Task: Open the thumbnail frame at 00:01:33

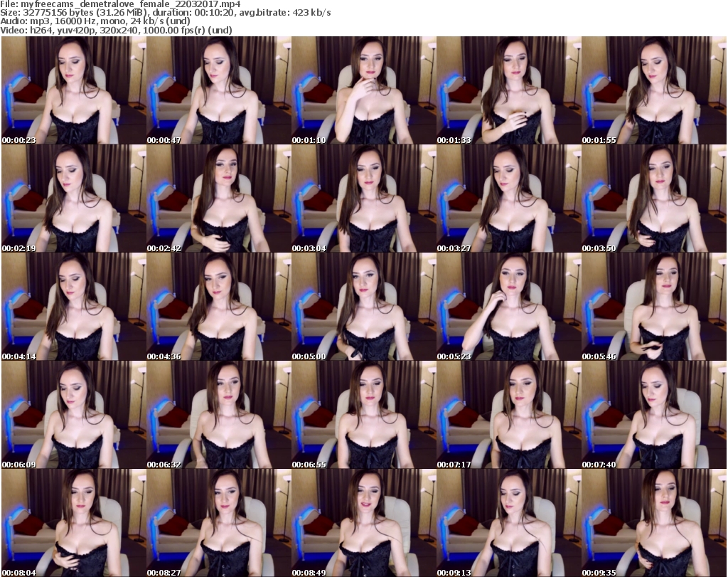Action: 509,90
